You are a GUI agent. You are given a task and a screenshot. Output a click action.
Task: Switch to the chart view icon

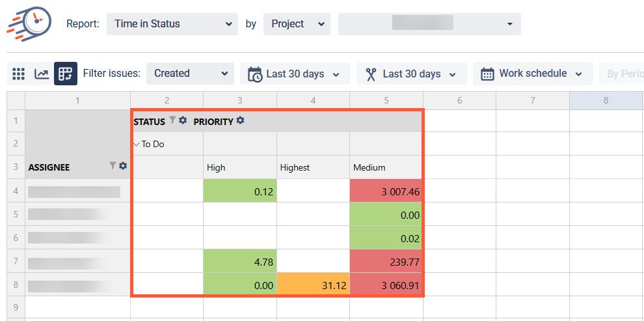[x=42, y=74]
